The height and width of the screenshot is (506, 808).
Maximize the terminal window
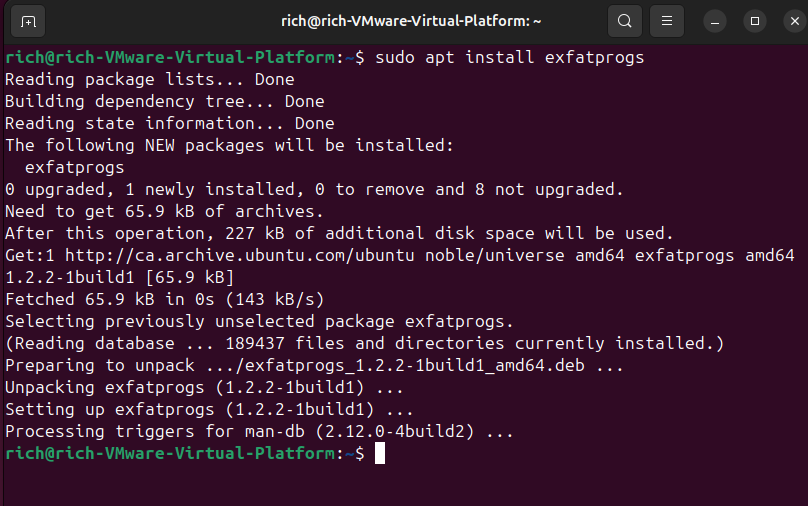click(755, 21)
